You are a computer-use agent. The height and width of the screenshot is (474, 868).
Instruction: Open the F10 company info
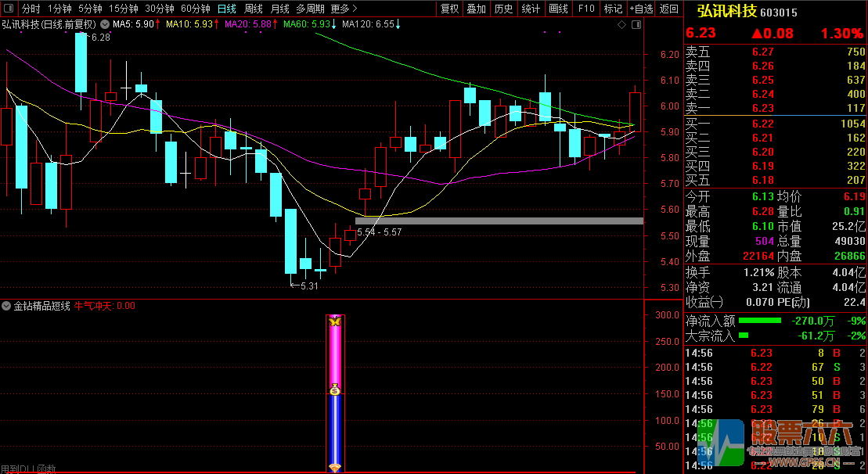pyautogui.click(x=585, y=9)
